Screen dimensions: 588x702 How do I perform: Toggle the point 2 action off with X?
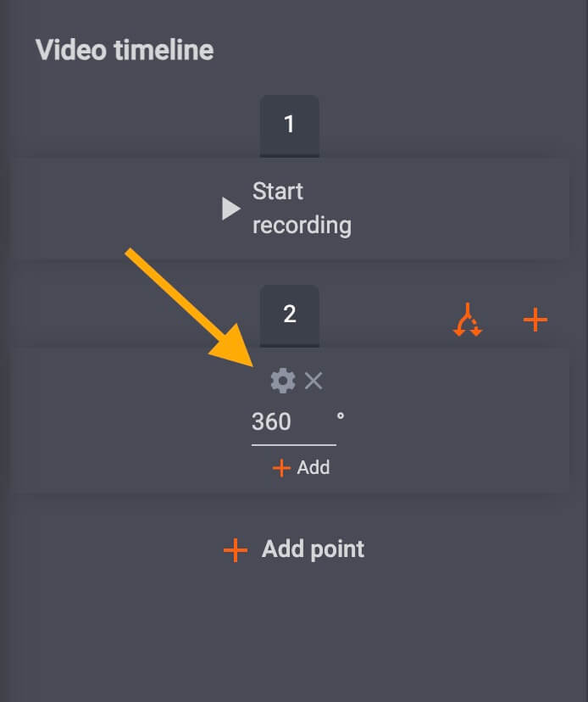[x=313, y=381]
